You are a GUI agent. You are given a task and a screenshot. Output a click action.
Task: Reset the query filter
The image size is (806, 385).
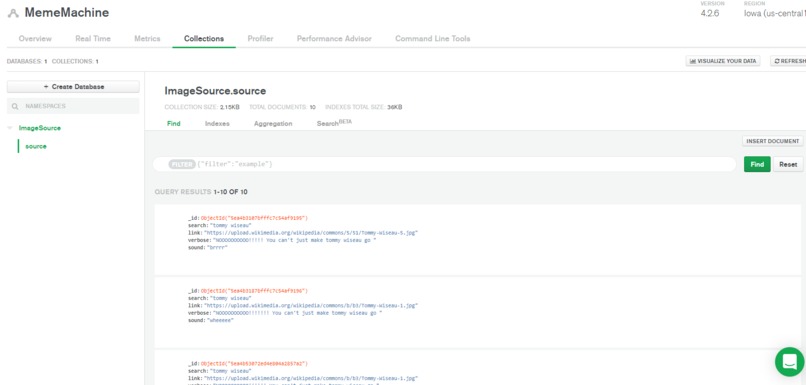[x=788, y=164]
